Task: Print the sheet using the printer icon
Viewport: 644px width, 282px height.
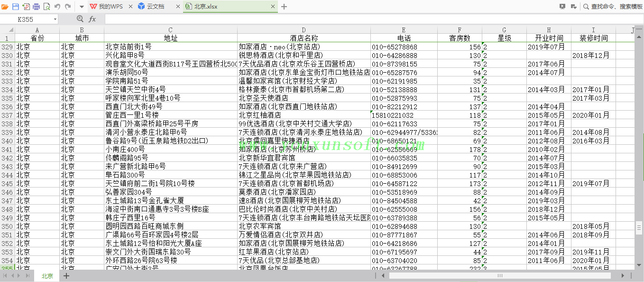Action: pyautogui.click(x=36, y=7)
